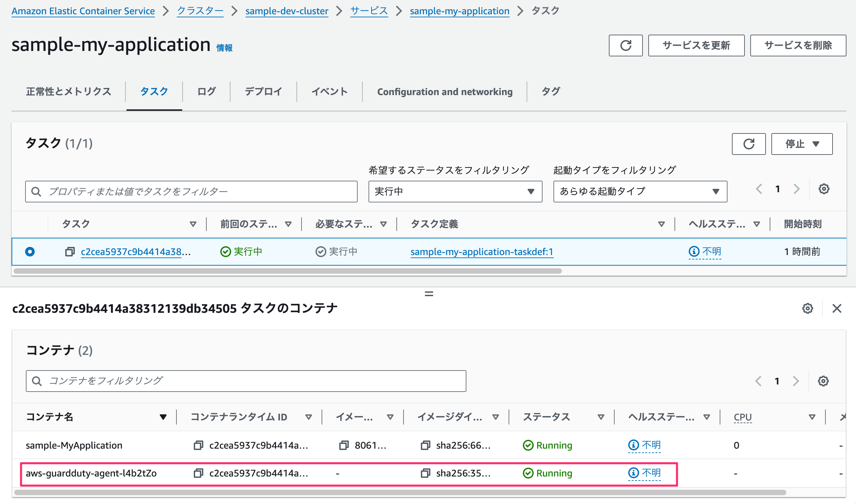Open the イベント tab
This screenshot has height=504, width=856.
click(329, 92)
